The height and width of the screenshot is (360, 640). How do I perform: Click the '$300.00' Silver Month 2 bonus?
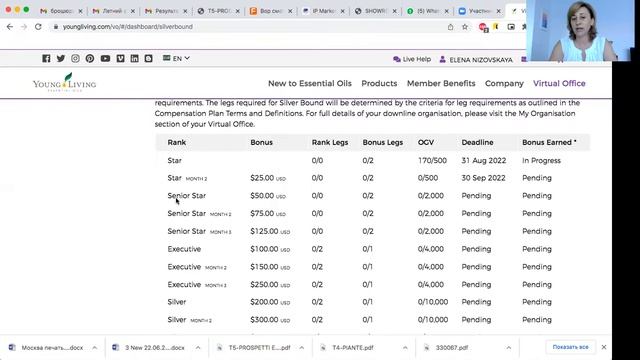tap(264, 320)
